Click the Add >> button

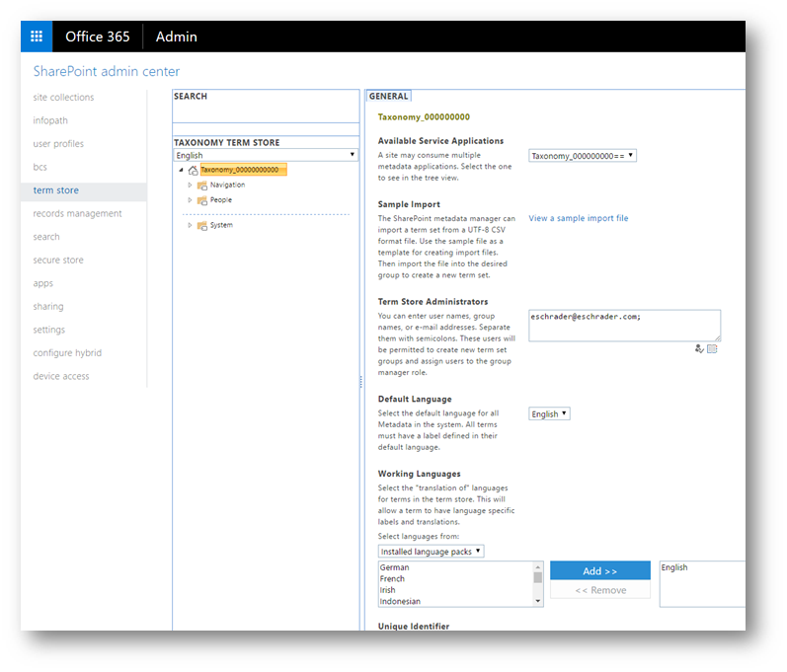pos(599,570)
